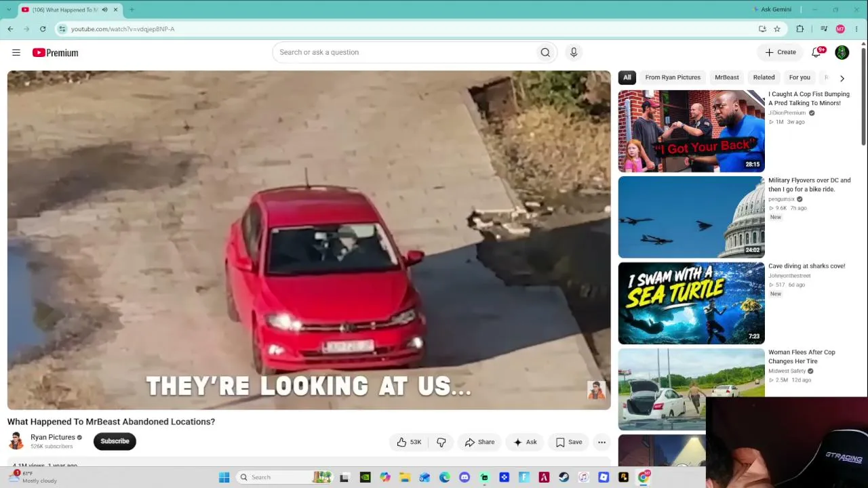Close the YouTube browser tab
Screen dimensions: 868x488
tap(115, 9)
